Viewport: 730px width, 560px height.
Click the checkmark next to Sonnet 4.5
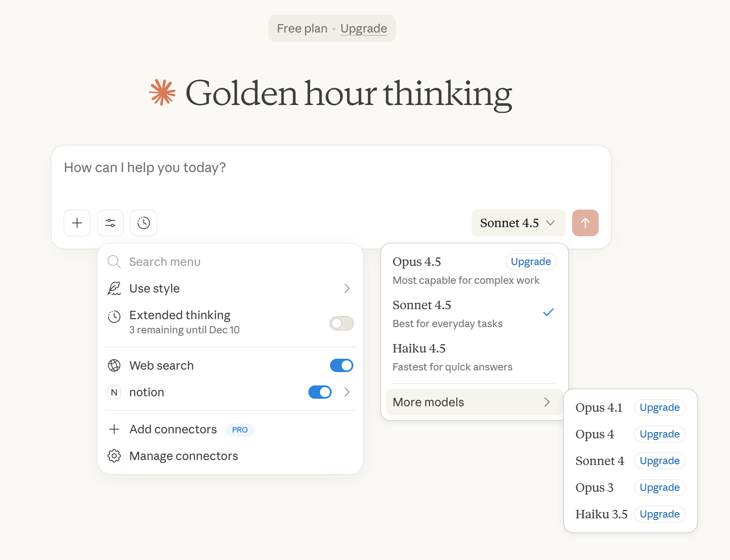point(548,312)
